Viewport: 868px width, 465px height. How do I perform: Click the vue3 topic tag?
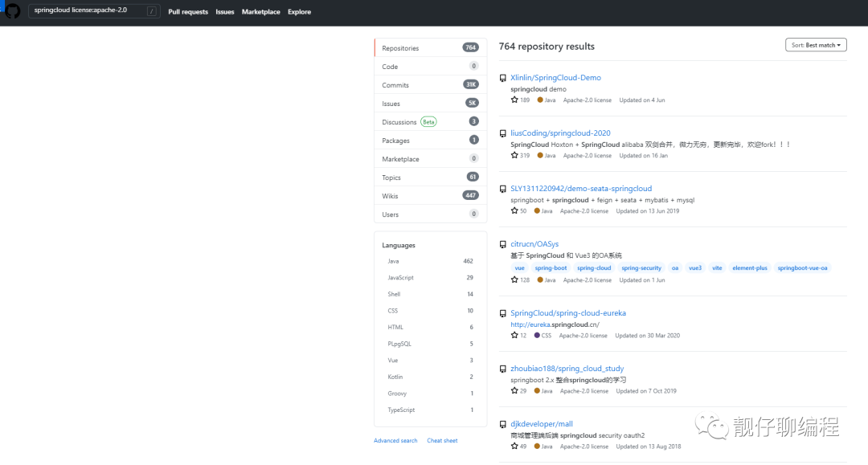694,267
